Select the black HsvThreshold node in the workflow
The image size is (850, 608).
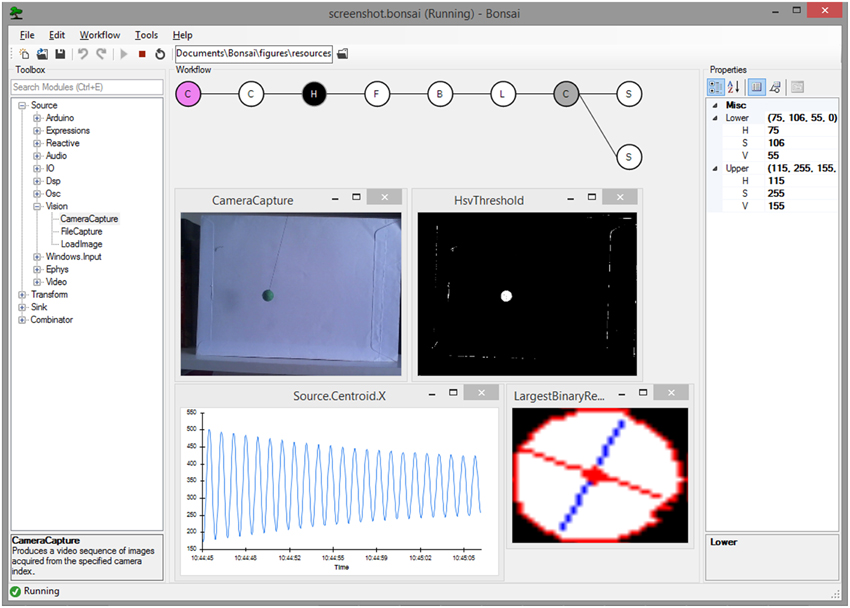[314, 93]
